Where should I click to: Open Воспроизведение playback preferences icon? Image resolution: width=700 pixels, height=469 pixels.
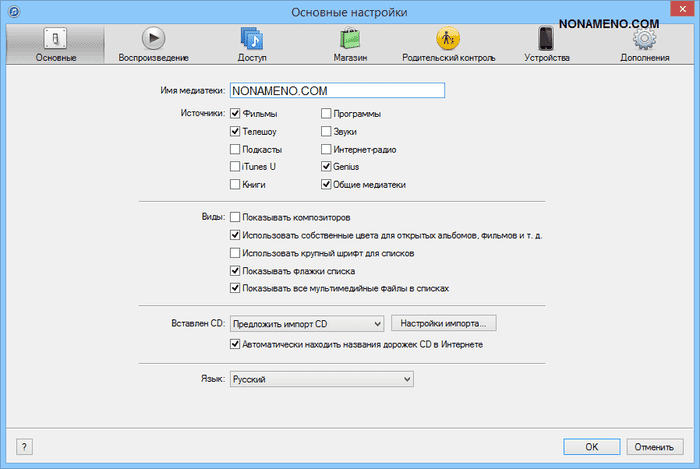tap(153, 39)
